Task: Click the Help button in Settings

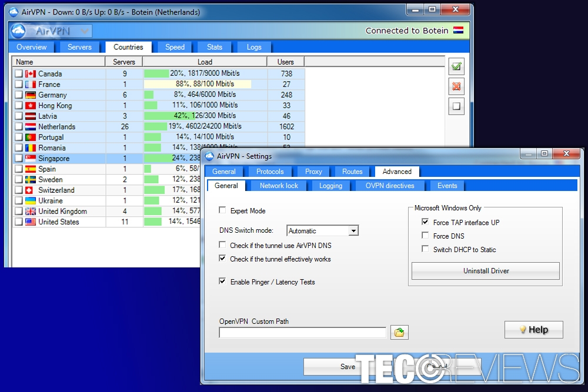Action: pyautogui.click(x=534, y=330)
